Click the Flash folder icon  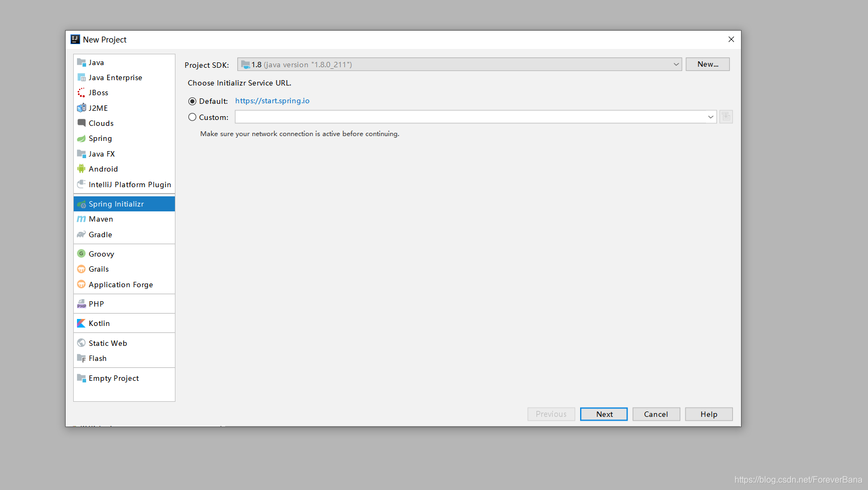coord(81,358)
